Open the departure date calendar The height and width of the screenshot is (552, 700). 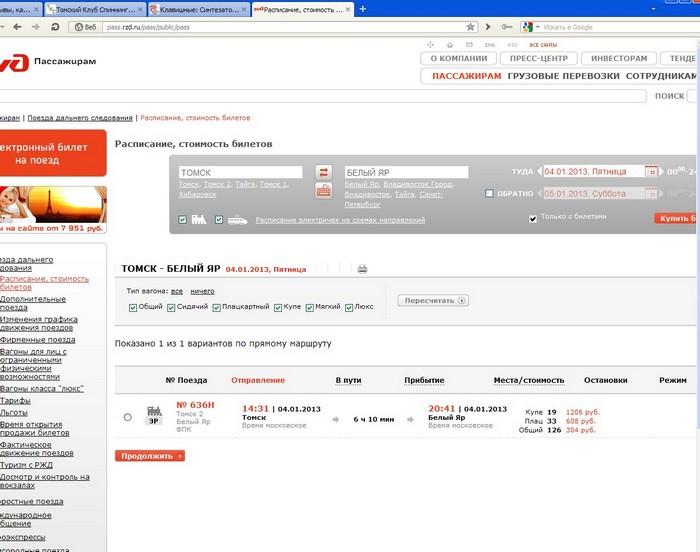tap(651, 171)
